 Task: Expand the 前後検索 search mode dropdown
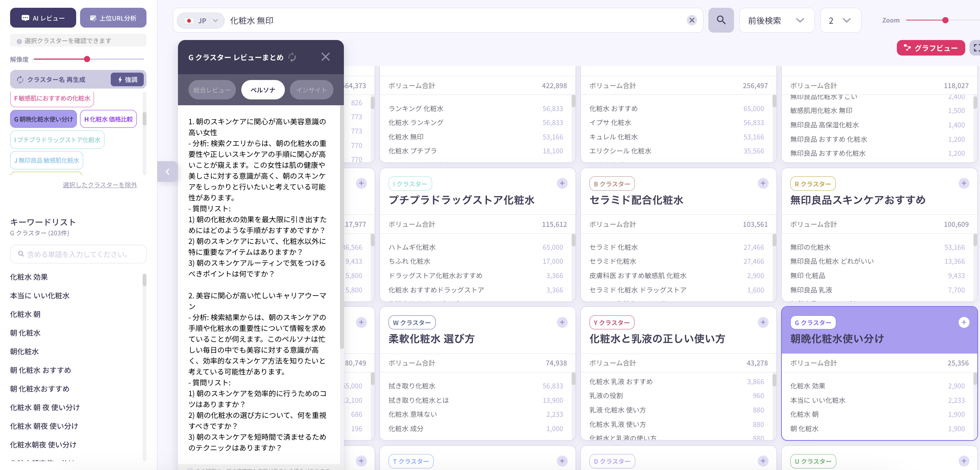pos(777,20)
